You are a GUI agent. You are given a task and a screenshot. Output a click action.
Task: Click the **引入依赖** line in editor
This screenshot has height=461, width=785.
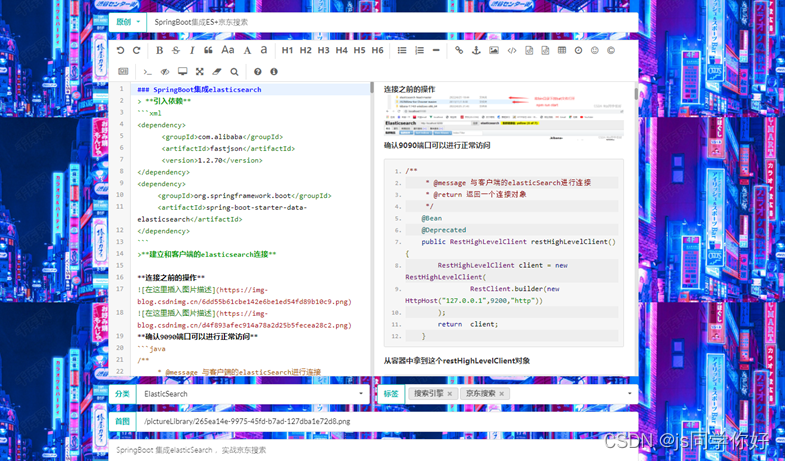tap(164, 101)
